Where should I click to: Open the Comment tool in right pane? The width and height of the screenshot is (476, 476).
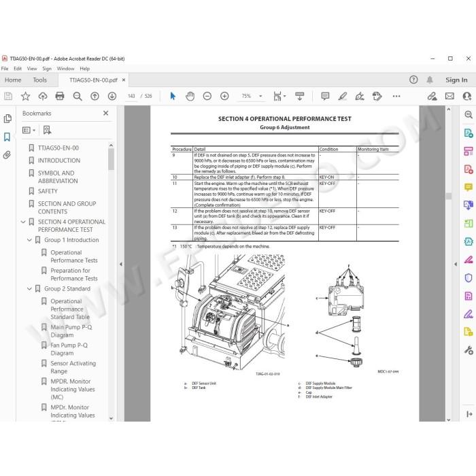(469, 187)
